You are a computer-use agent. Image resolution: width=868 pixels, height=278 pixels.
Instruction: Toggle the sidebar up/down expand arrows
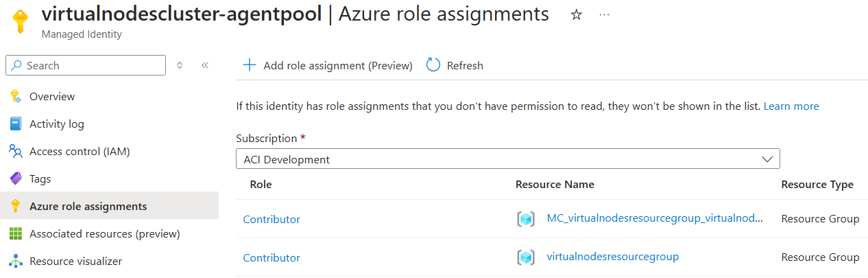pos(180,65)
